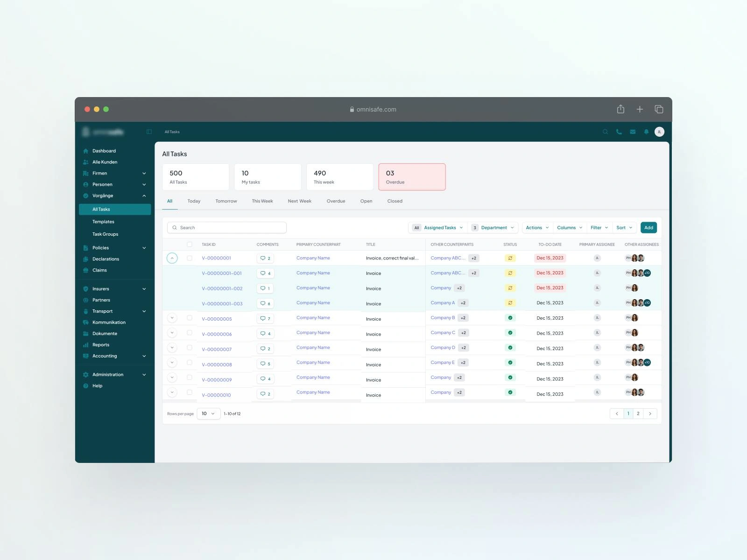747x560 pixels.
Task: Open comments badge for V-00000001
Action: 265,258
